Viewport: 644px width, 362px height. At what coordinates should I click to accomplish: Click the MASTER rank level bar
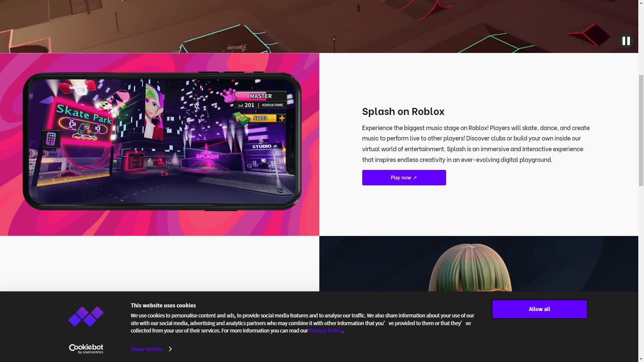click(261, 96)
